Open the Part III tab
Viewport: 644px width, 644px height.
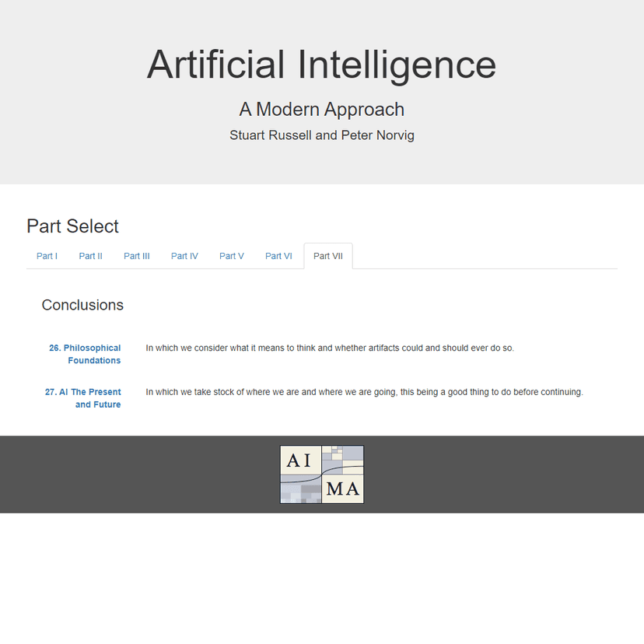point(136,256)
